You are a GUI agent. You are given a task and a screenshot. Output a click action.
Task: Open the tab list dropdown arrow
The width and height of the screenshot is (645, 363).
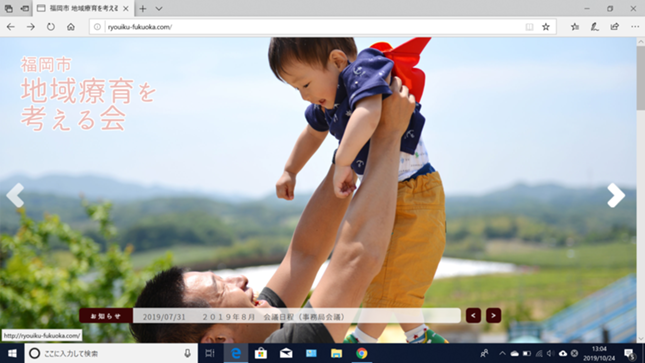coord(159,9)
